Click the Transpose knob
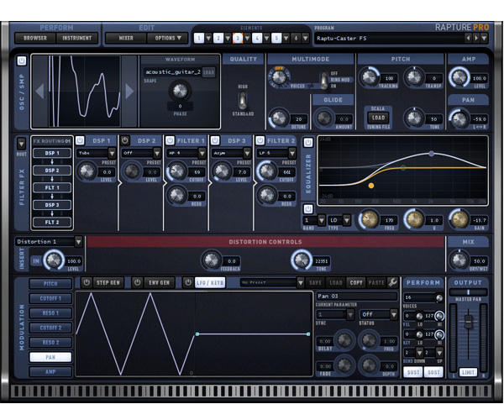Screen dimensions: 504x420 (414, 77)
